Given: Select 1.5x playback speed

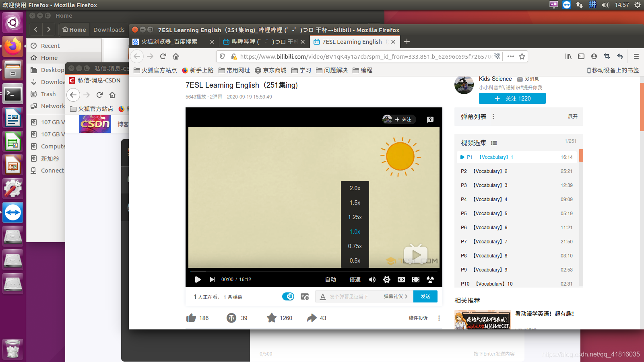Looking at the screenshot, I should (355, 203).
